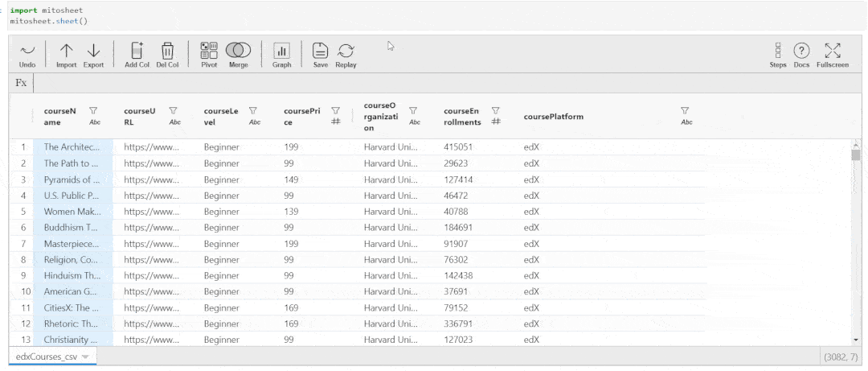Click price value 139
This screenshot has width=868, height=371.
(x=291, y=212)
